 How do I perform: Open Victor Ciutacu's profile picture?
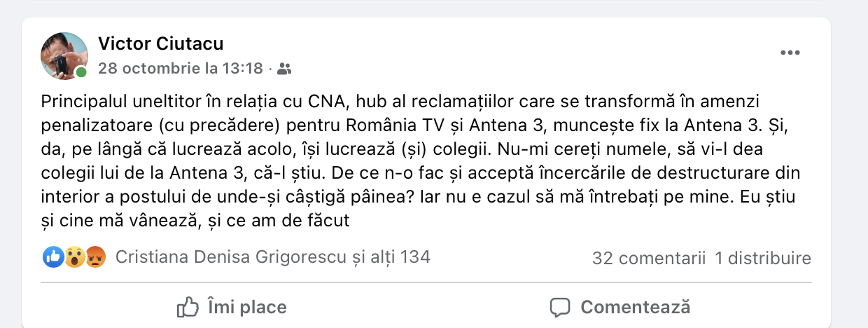click(x=64, y=55)
